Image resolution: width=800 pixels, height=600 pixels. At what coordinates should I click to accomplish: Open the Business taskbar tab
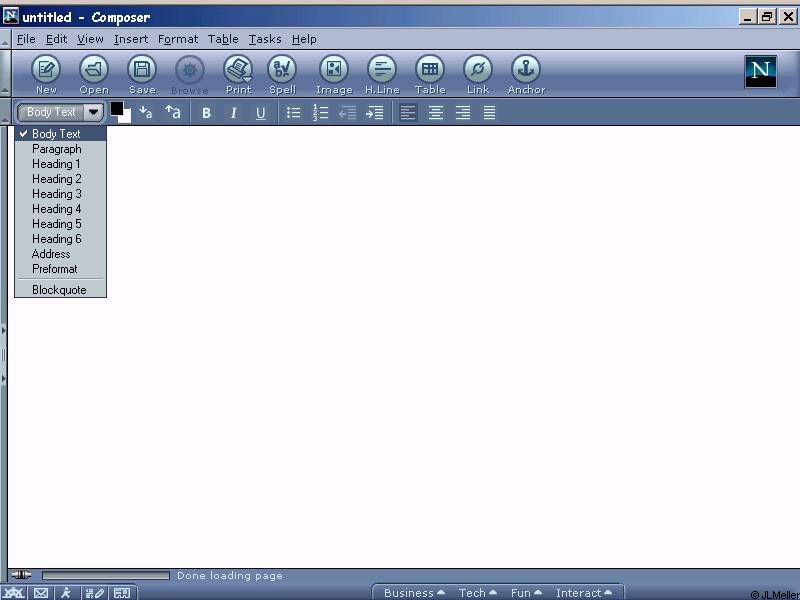point(414,593)
